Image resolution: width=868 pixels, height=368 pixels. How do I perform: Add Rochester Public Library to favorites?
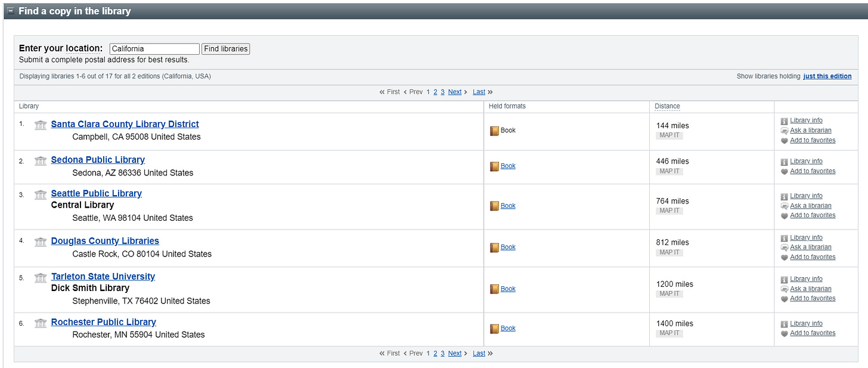point(813,333)
